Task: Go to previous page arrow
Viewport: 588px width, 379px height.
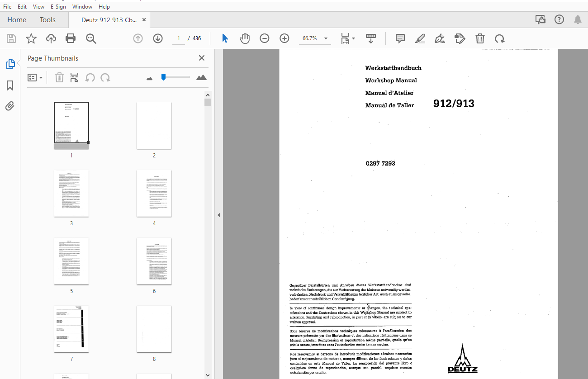Action: [138, 38]
